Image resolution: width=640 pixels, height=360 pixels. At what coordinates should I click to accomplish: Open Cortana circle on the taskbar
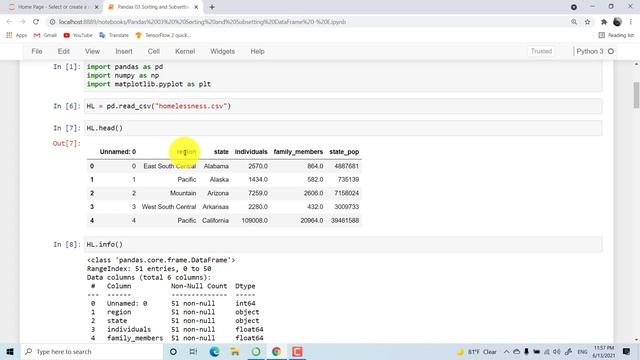[x=173, y=351]
